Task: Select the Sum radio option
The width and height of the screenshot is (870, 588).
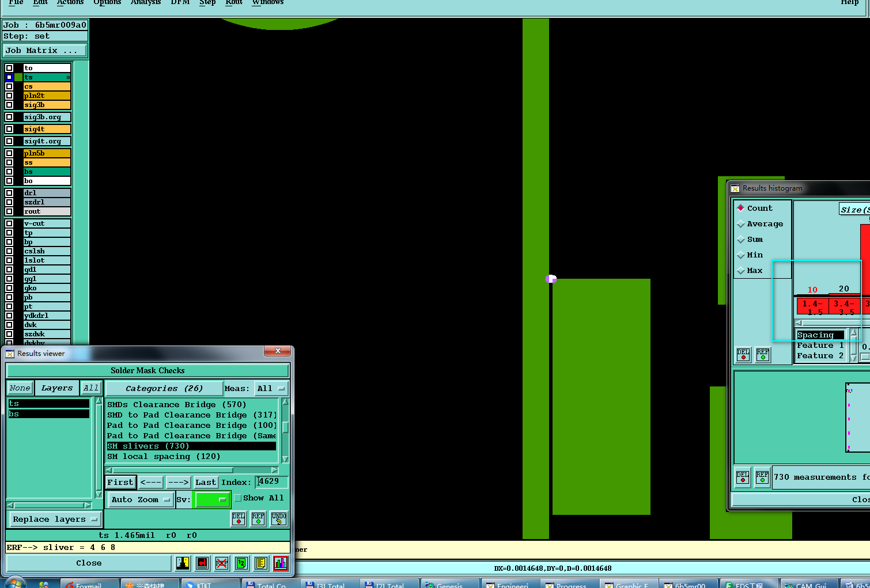Action: point(741,239)
